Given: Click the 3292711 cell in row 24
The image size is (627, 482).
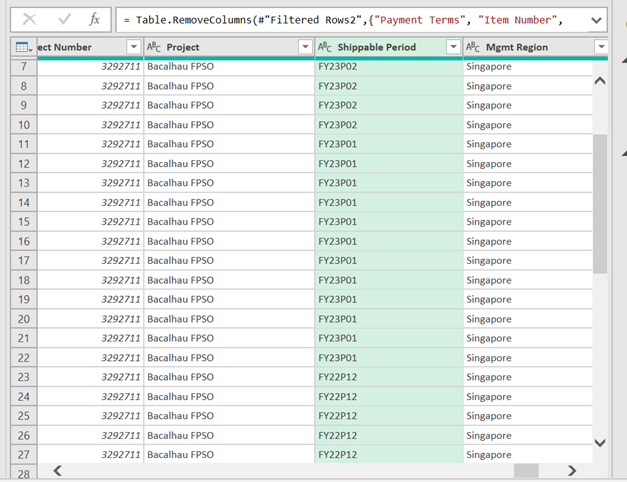Looking at the screenshot, I should click(x=90, y=396).
